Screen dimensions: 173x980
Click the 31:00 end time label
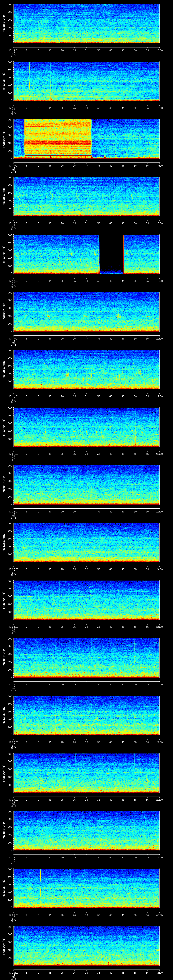tap(159, 972)
